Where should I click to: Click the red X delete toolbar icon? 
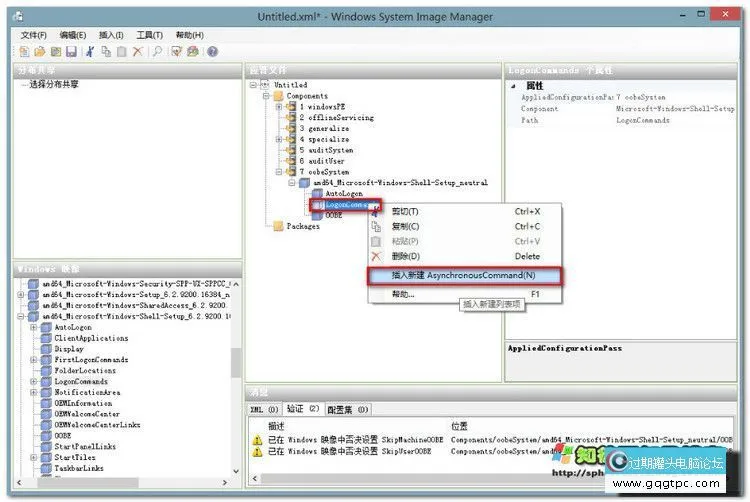coord(137,51)
